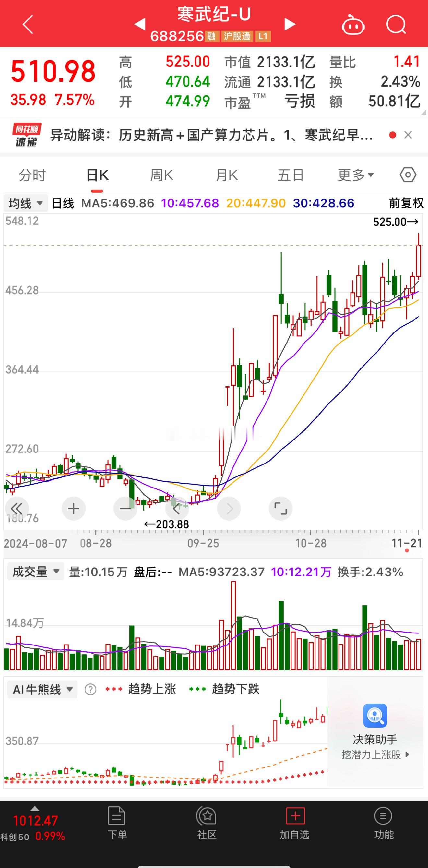Screen dimensions: 428x868
Task: Tap 市值 2133.1亿 market cap
Action: pyautogui.click(x=270, y=62)
